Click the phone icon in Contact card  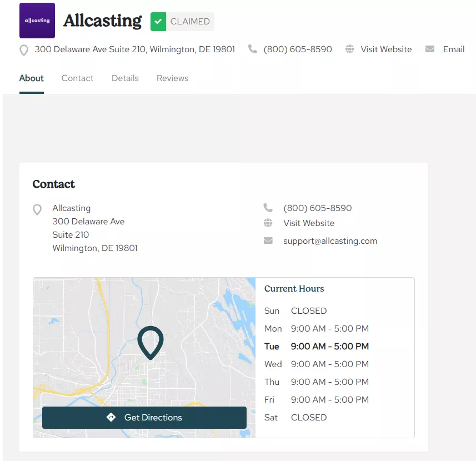pos(268,208)
